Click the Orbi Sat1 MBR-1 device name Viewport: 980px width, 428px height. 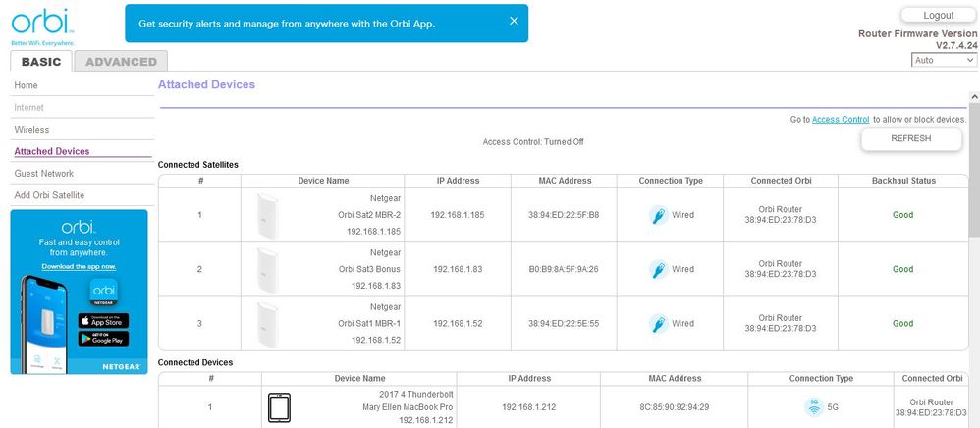[x=369, y=324]
